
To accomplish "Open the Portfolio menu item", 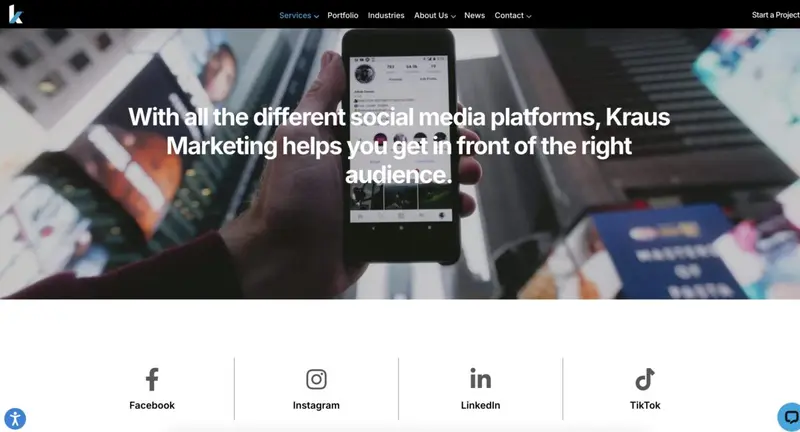I will pyautogui.click(x=343, y=15).
